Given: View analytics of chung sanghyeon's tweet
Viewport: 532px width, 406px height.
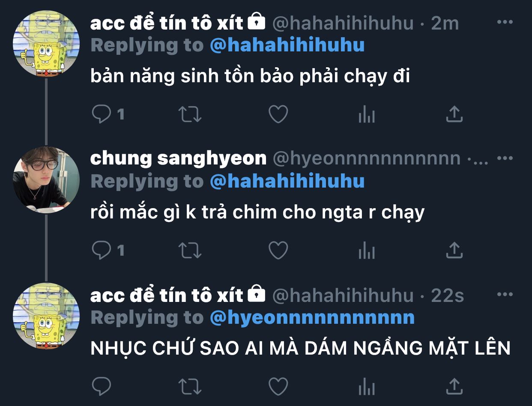Looking at the screenshot, I should click(x=367, y=251).
